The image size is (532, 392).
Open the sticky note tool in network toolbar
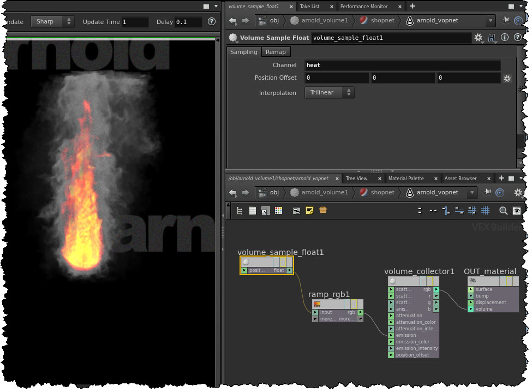309,211
